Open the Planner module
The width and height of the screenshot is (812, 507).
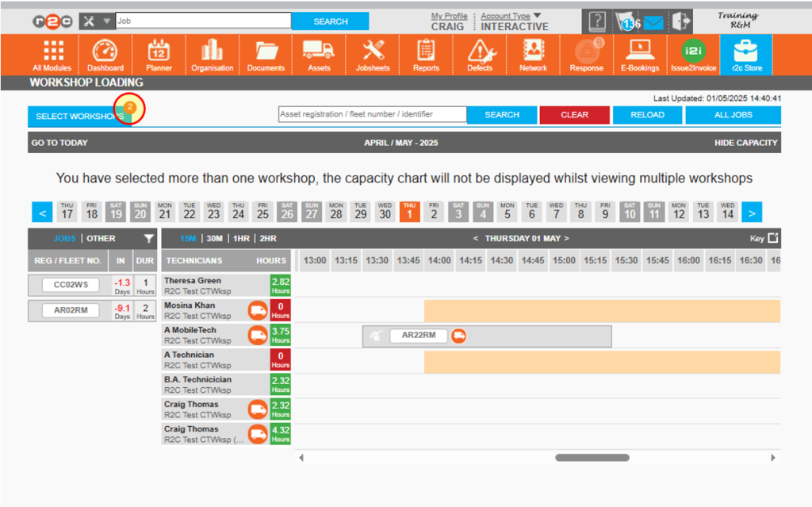[x=159, y=55]
